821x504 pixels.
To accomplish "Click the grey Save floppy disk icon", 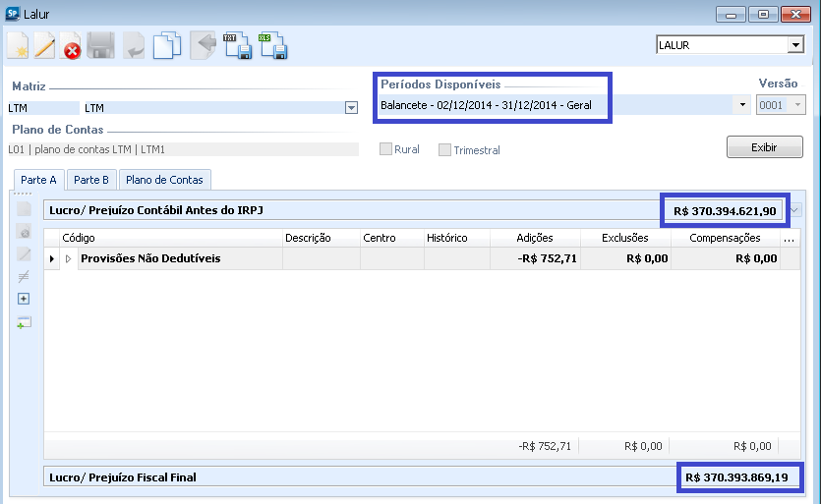I will (x=100, y=45).
